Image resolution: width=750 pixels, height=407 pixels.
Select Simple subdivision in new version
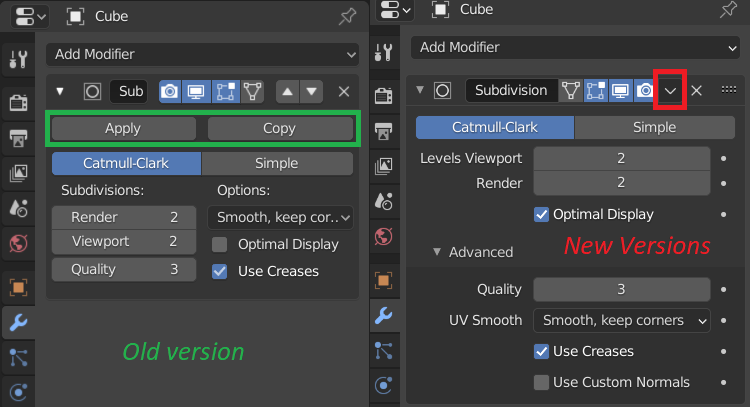pos(654,127)
